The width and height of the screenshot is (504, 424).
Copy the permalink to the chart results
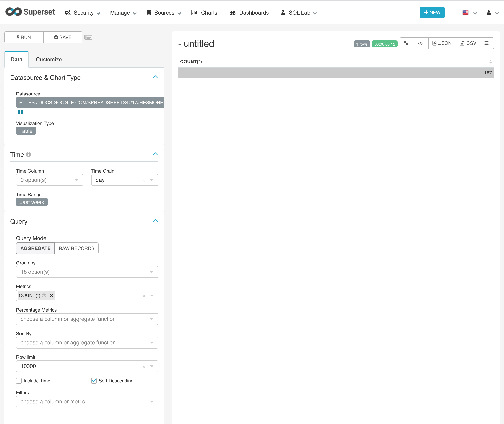pos(406,43)
